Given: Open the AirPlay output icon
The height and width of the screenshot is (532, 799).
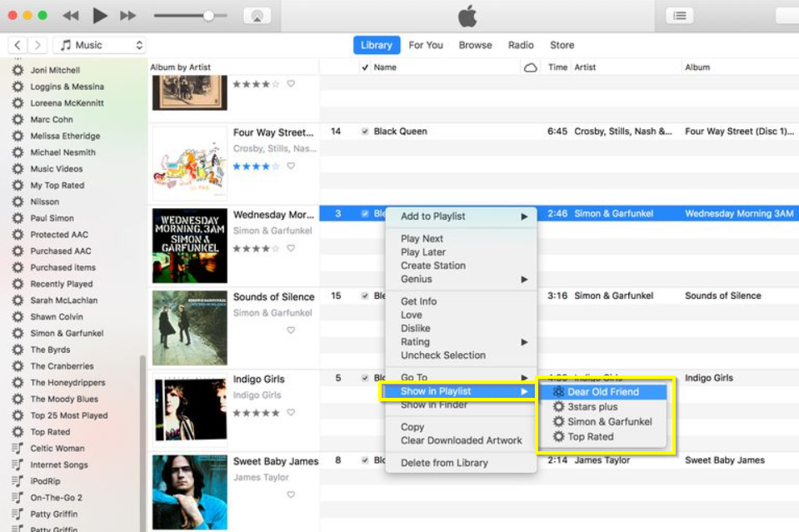Looking at the screenshot, I should pos(257,16).
